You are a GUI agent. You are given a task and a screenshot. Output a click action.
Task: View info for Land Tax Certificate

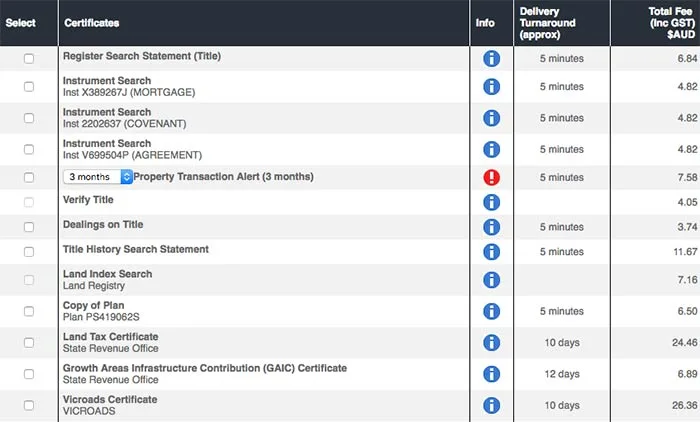click(491, 343)
